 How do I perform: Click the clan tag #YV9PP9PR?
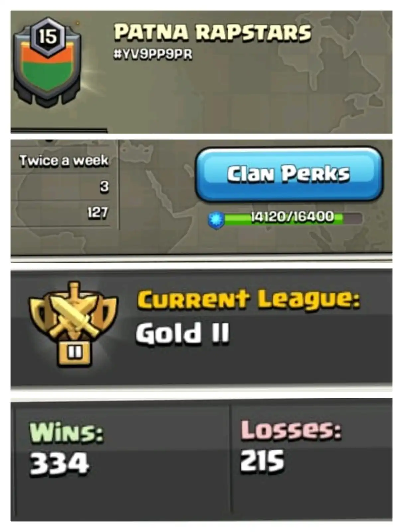[x=153, y=55]
